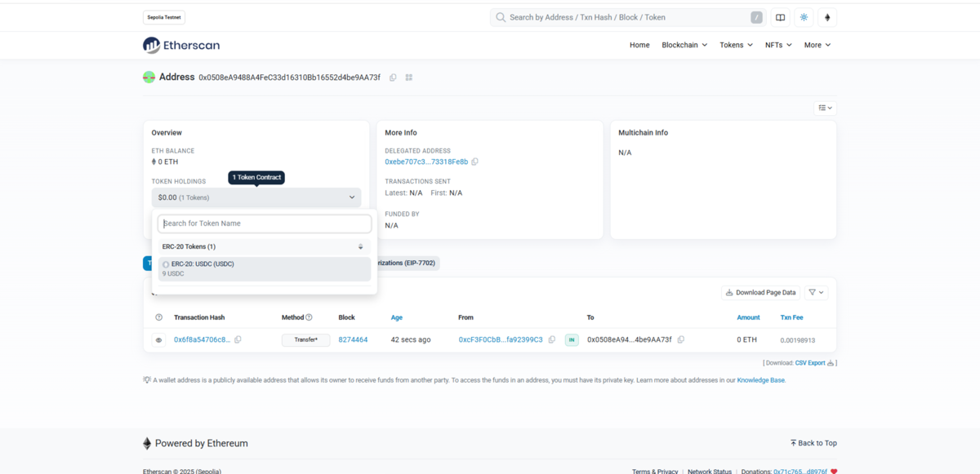980x474 pixels.
Task: Open the filter funnel dropdown
Action: click(817, 292)
